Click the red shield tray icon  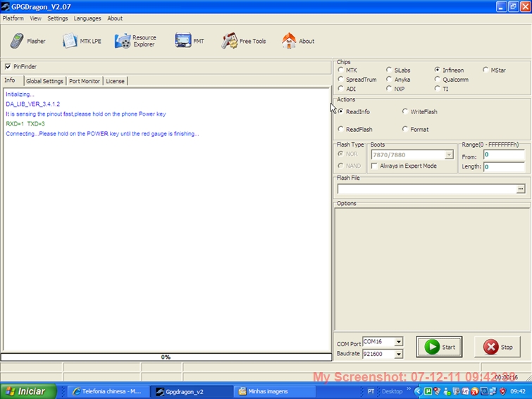click(x=503, y=391)
